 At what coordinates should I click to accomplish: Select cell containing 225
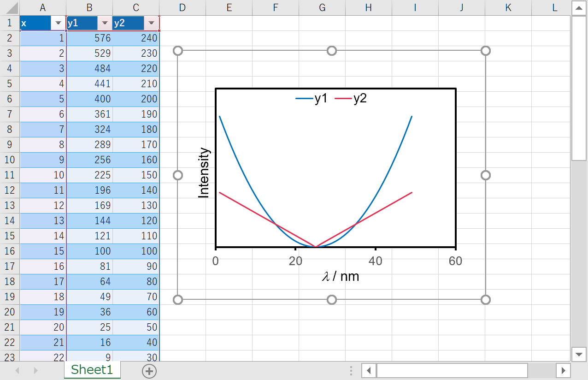point(89,175)
